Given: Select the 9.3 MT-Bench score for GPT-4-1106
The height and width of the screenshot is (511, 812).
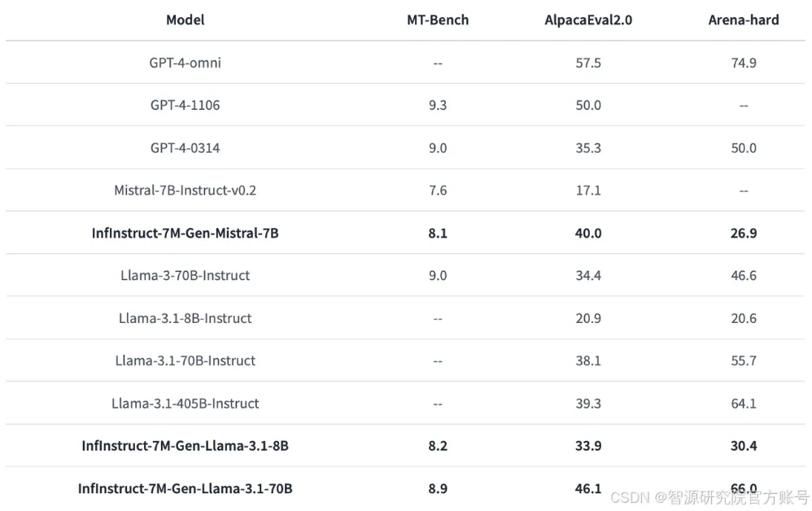Looking at the screenshot, I should coord(438,105).
